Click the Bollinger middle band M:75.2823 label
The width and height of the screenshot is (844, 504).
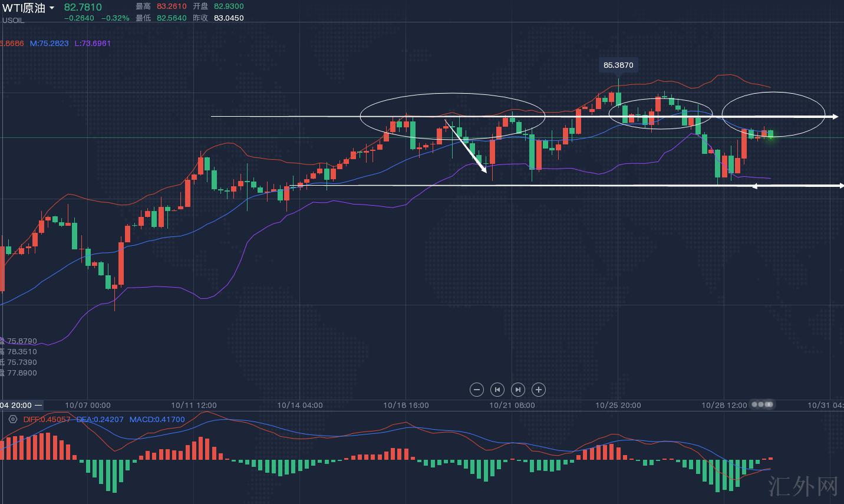click(49, 43)
